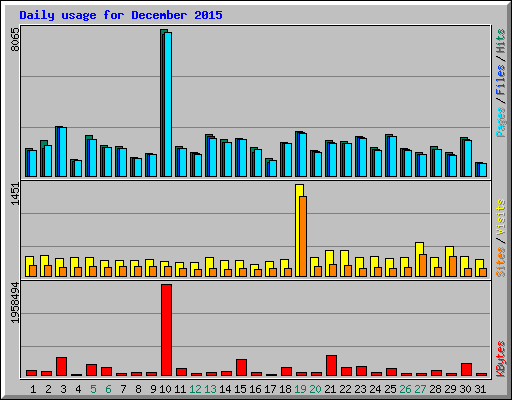Click the day 28 axis label
This screenshot has height=400, width=512.
click(x=436, y=389)
